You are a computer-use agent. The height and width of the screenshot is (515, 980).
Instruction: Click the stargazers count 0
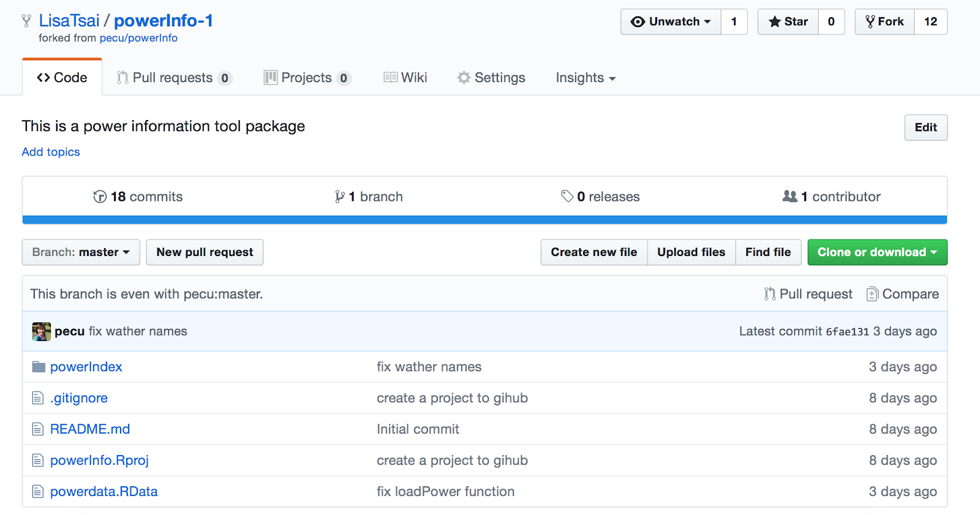(831, 22)
